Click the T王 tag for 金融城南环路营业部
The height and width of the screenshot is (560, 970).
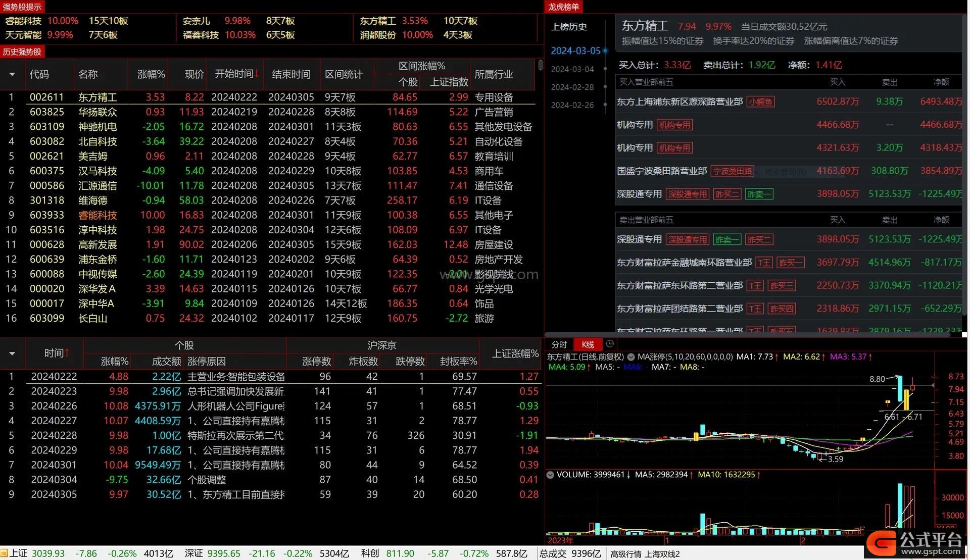(764, 263)
